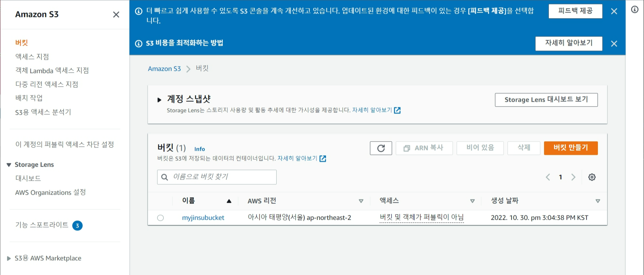The image size is (644, 275).
Task: Open bucket table preferences gear
Action: click(x=592, y=177)
